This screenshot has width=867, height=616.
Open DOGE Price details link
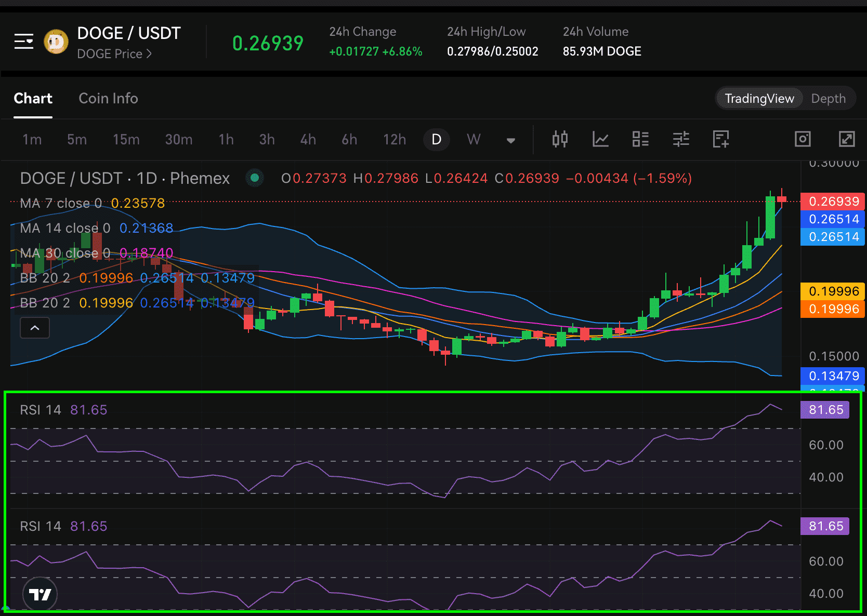(x=114, y=54)
